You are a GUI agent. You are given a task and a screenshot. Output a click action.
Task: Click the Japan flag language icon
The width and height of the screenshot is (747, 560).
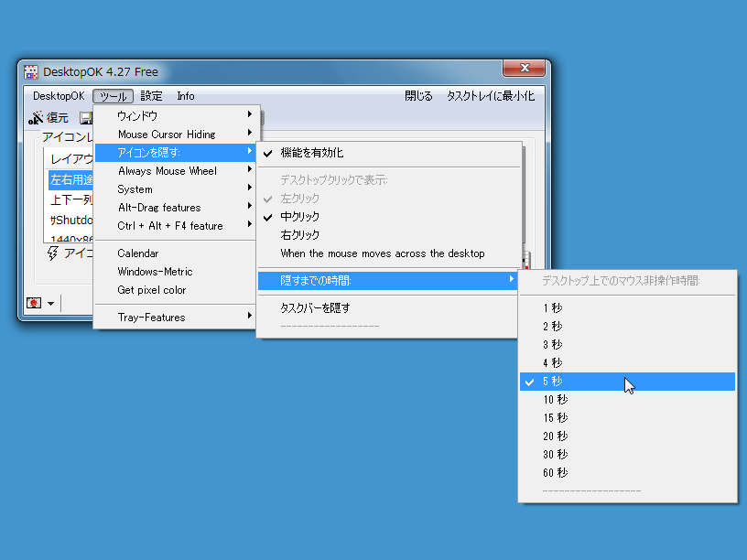click(34, 303)
